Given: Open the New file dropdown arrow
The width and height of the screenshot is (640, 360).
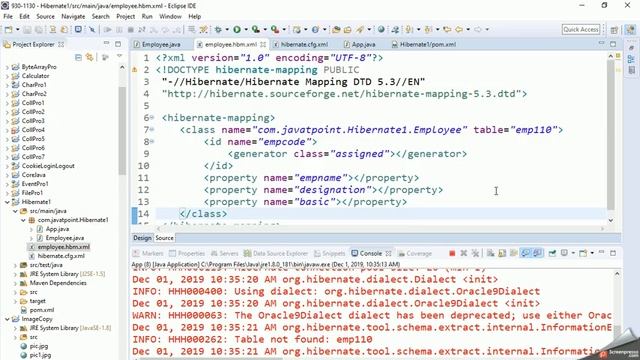Looking at the screenshot, I should pos(17,29).
